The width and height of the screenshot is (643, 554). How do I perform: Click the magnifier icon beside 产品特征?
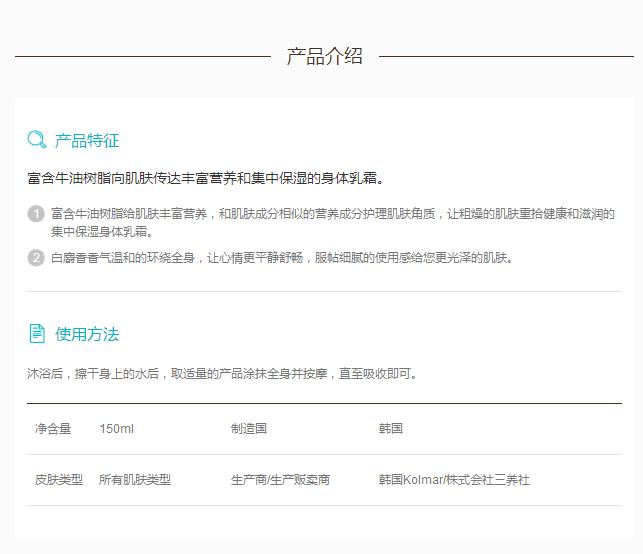pos(37,140)
